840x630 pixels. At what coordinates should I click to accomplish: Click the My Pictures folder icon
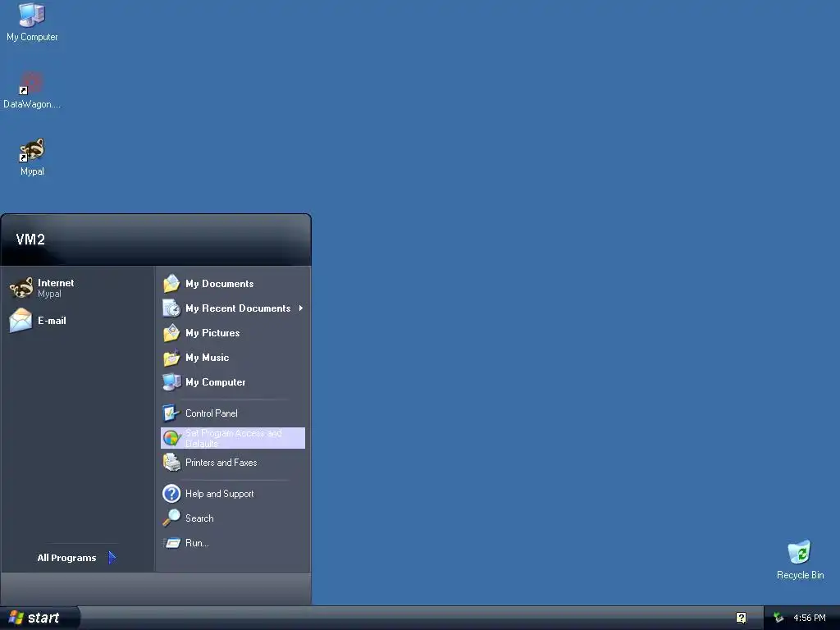point(171,333)
